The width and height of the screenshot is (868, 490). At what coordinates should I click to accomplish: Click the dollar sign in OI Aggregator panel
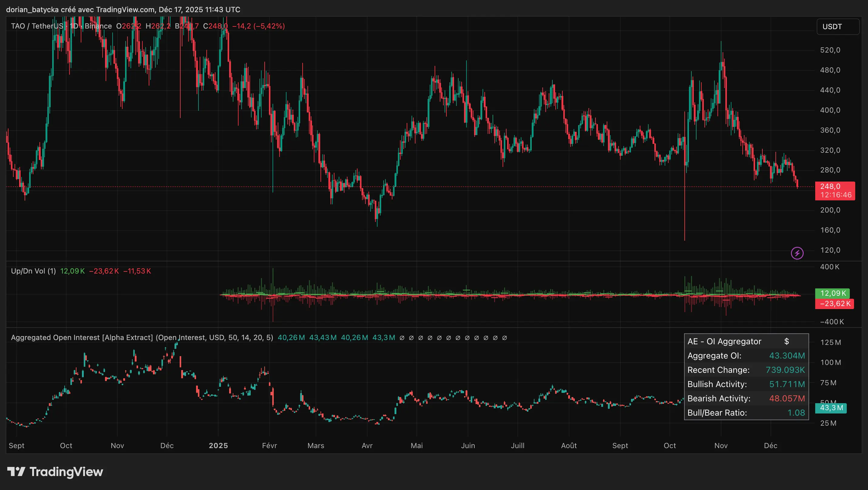tap(787, 341)
